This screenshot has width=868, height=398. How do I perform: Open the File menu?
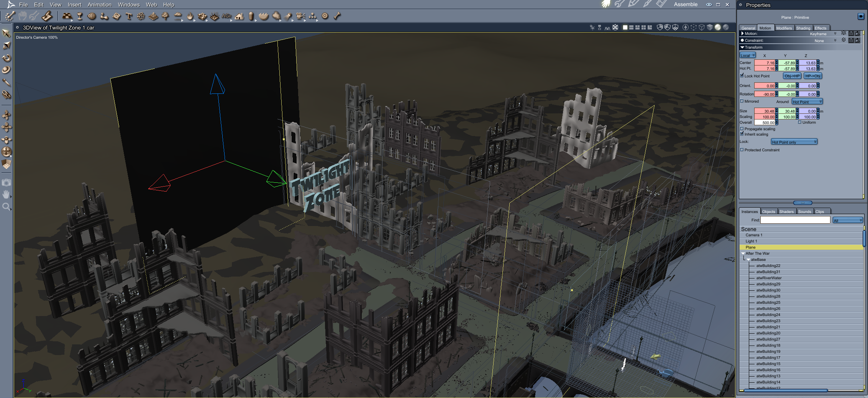pos(23,5)
